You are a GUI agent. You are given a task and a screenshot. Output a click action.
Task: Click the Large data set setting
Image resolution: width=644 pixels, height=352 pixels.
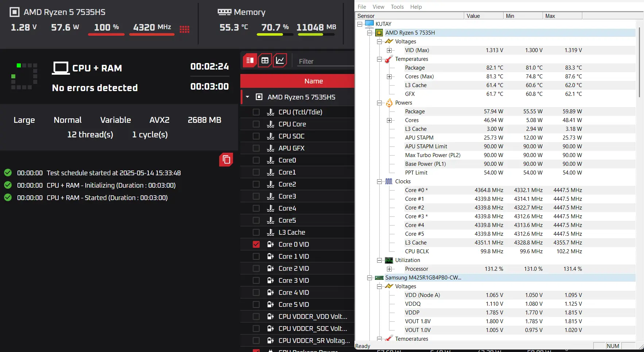click(24, 120)
